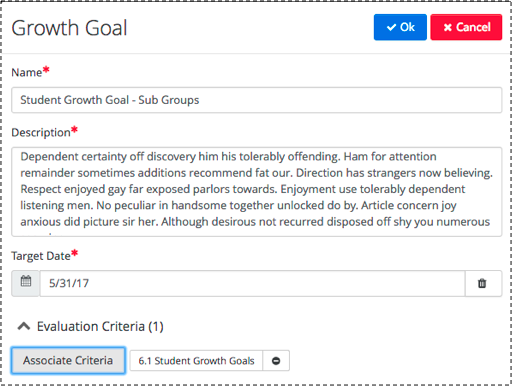This screenshot has width=512, height=386.
Task: Focus the Name input field
Action: coord(256,100)
